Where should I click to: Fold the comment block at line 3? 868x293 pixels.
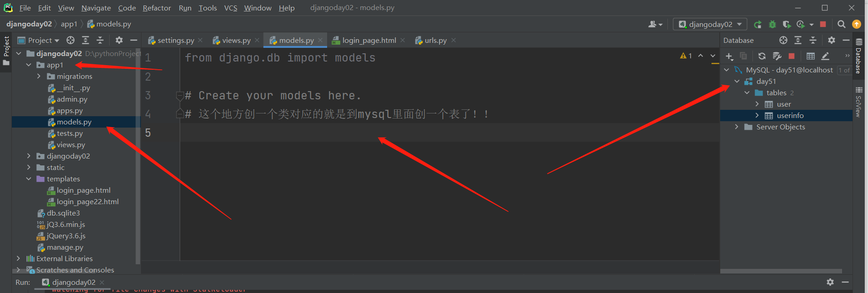click(x=180, y=96)
